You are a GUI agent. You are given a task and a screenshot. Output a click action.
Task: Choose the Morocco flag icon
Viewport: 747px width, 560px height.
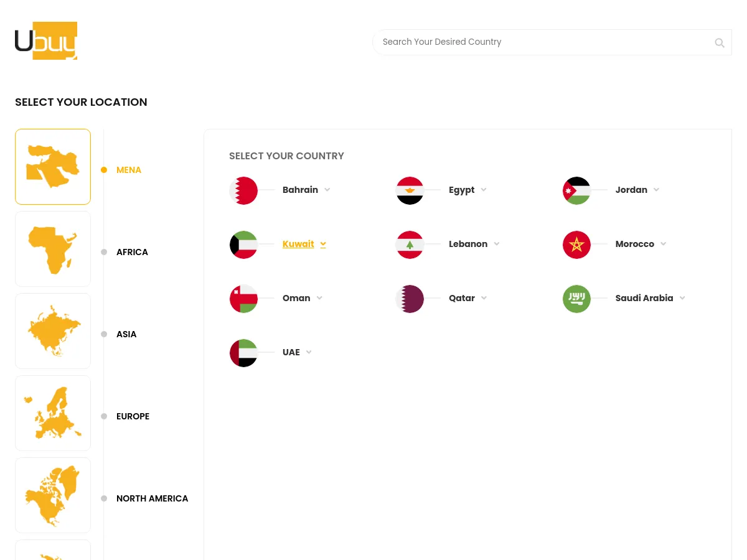coord(576,245)
